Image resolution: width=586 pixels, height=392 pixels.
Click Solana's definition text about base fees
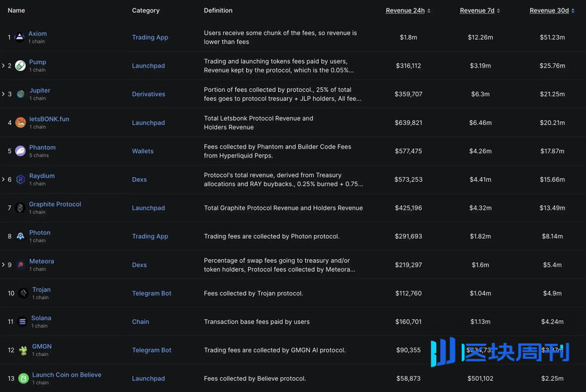[x=257, y=322]
